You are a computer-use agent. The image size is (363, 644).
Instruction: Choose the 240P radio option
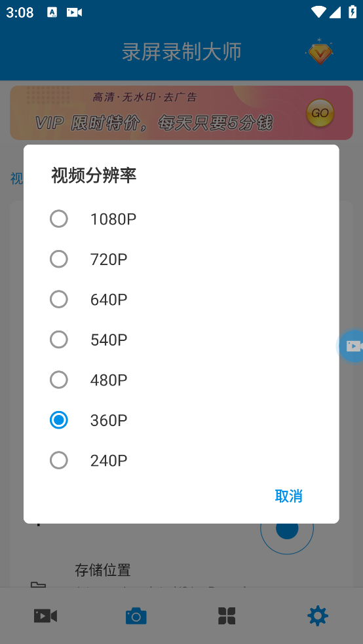pos(59,460)
